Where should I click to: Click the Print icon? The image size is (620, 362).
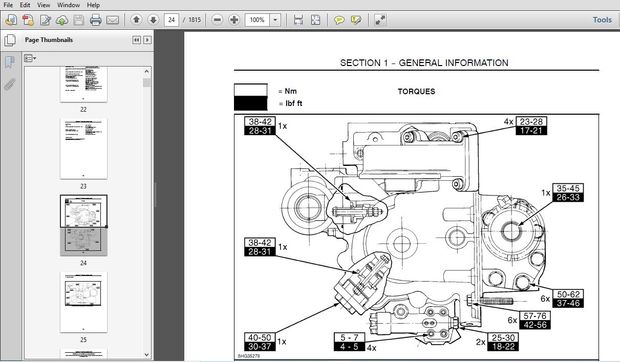point(96,20)
